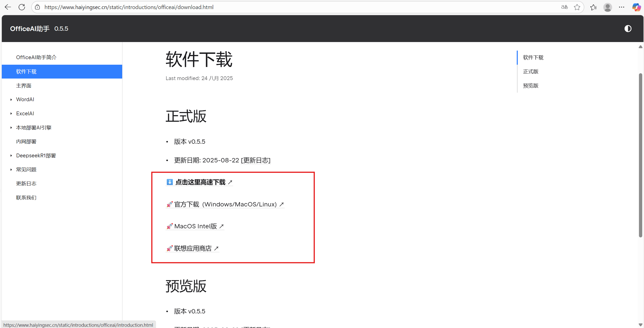This screenshot has width=644, height=328.
Task: Open the Copilot sidebar icon
Action: click(636, 7)
